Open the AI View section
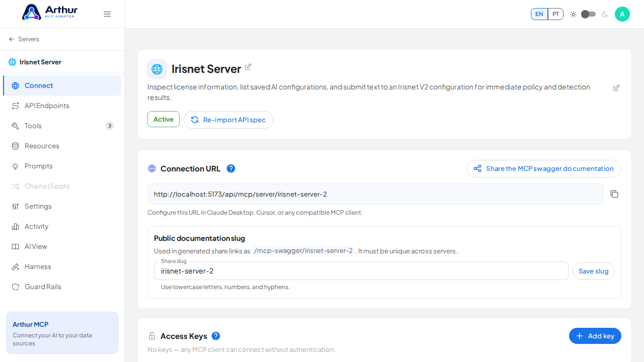Viewport: 644px width, 362px height. tap(62, 246)
